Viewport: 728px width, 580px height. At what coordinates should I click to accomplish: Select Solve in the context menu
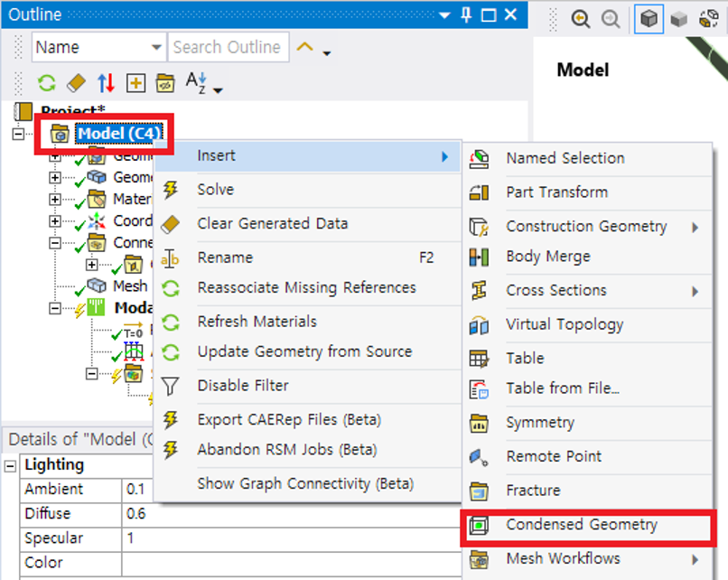coord(216,190)
